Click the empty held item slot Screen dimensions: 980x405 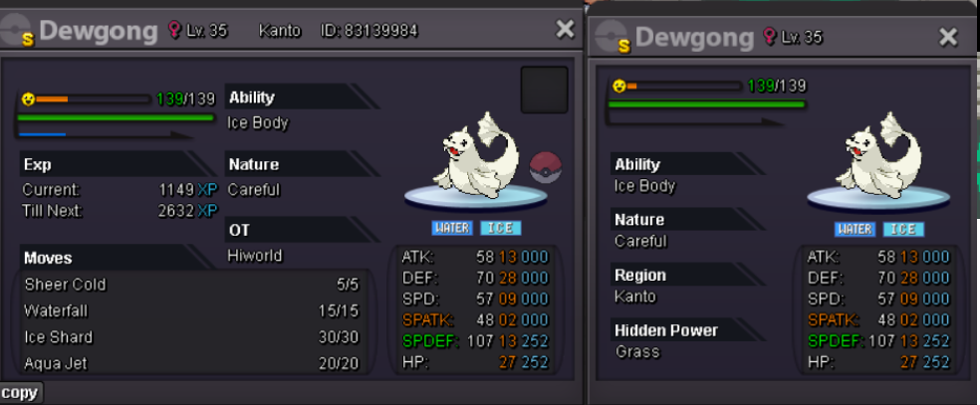point(545,90)
